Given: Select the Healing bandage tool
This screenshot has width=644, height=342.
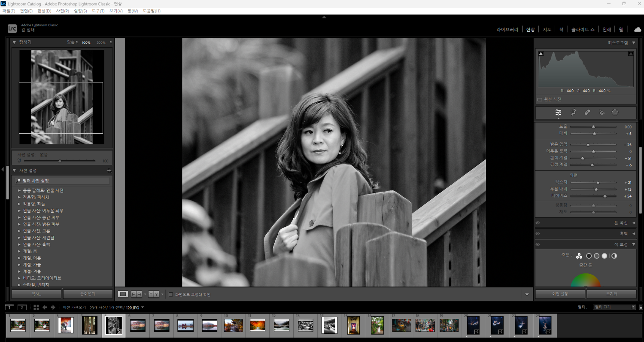Looking at the screenshot, I should point(587,113).
